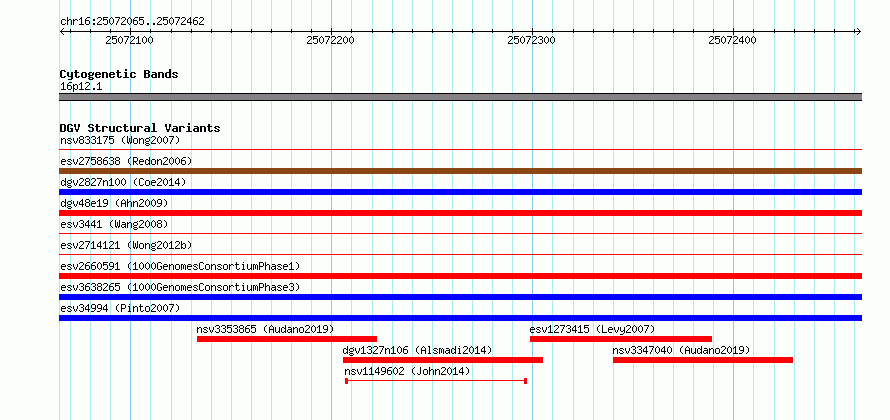The width and height of the screenshot is (890, 420).
Task: Click the 25072400 ruler position label
Action: [x=732, y=40]
